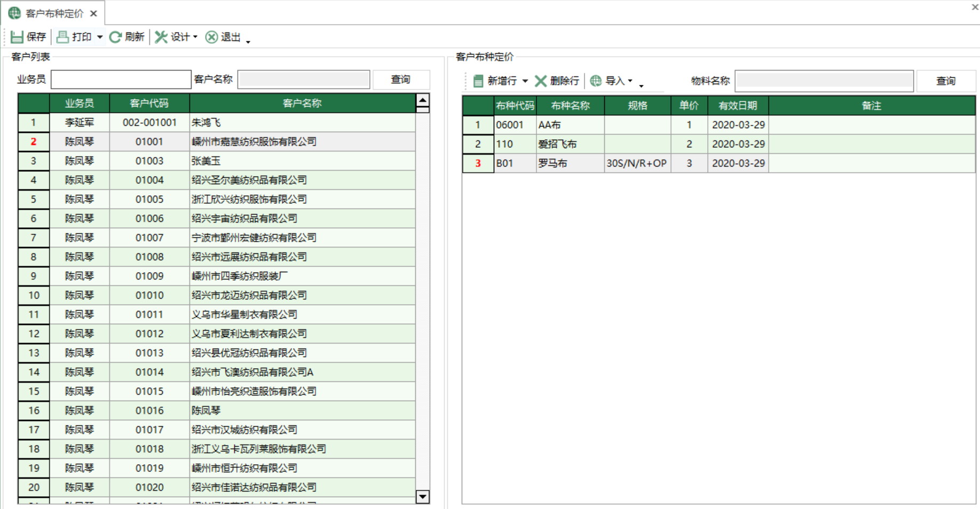Screen dimensions: 980x509
Task: Click the 客户名称 column header
Action: [302, 104]
